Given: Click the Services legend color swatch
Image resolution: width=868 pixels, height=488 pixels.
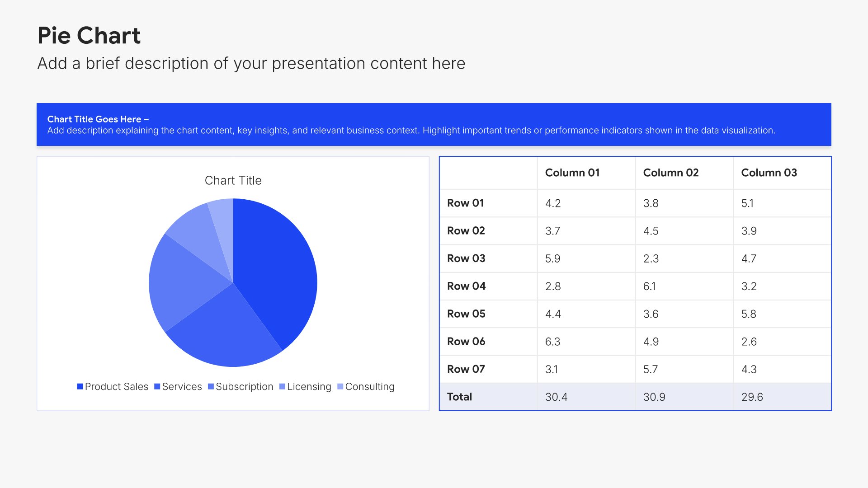Looking at the screenshot, I should (x=157, y=386).
